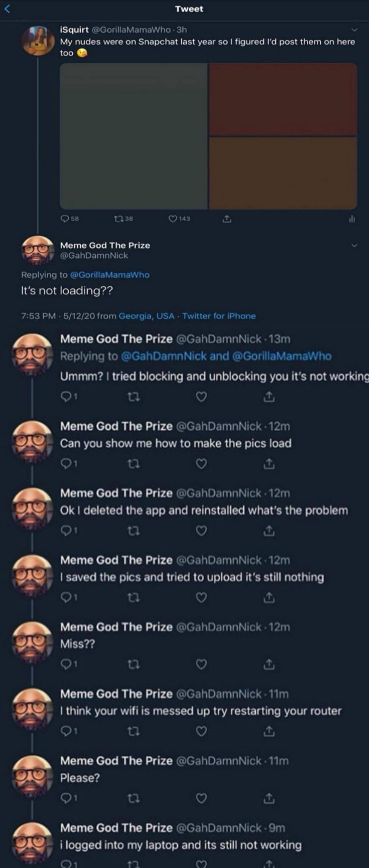This screenshot has height=868, width=369.
Task: Retweet the "Can you show me" reply
Action: pos(133,464)
